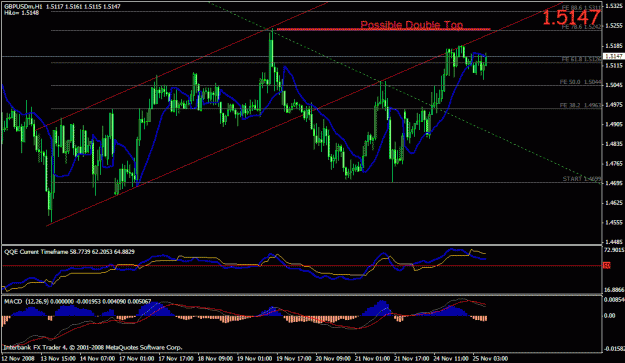The width and height of the screenshot is (625, 363).
Task: Click the '24 Nov 11:00' time axis label
Action: [x=451, y=358]
